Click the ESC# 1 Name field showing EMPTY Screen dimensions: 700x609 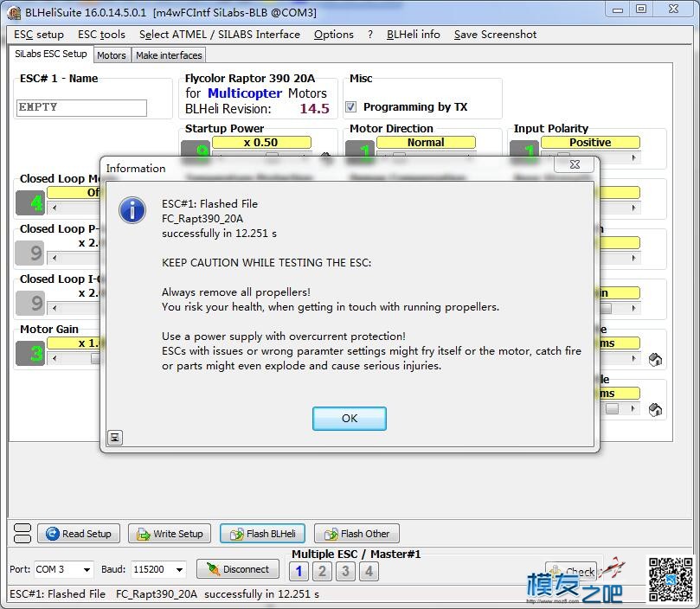pyautogui.click(x=81, y=107)
